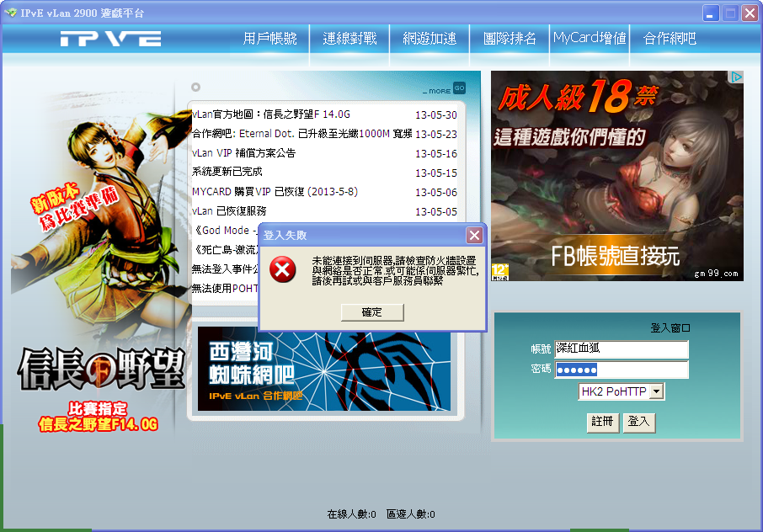Minimize the IPvE vLan window
The image size is (763, 532).
click(x=711, y=13)
